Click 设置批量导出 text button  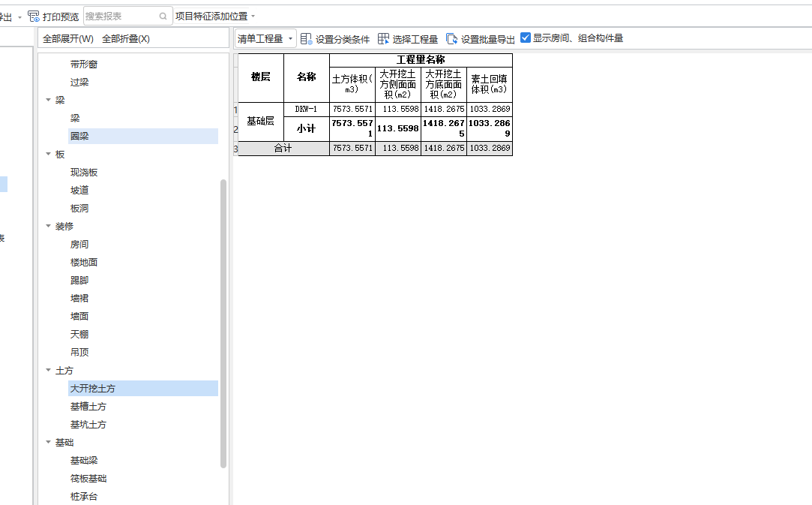click(488, 40)
